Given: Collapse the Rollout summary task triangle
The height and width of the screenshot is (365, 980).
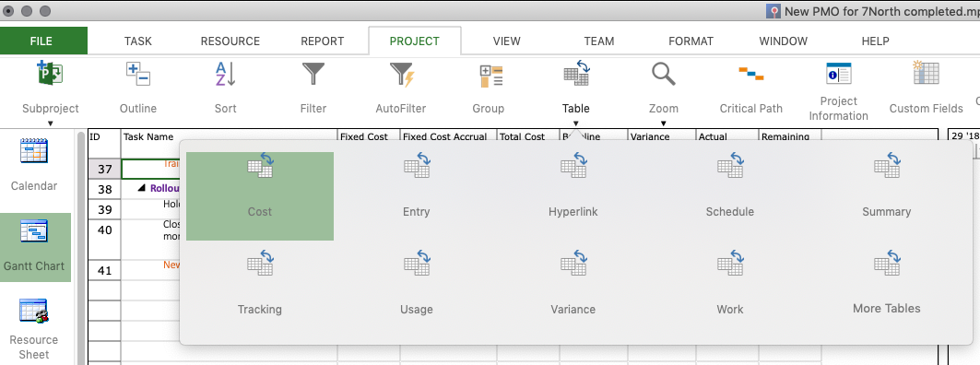Looking at the screenshot, I should (x=141, y=188).
